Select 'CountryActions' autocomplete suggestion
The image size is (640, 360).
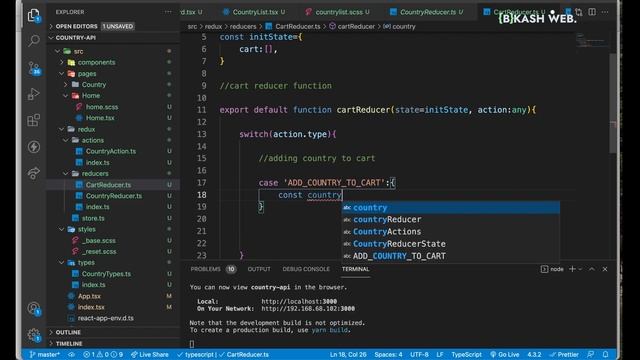451,232
